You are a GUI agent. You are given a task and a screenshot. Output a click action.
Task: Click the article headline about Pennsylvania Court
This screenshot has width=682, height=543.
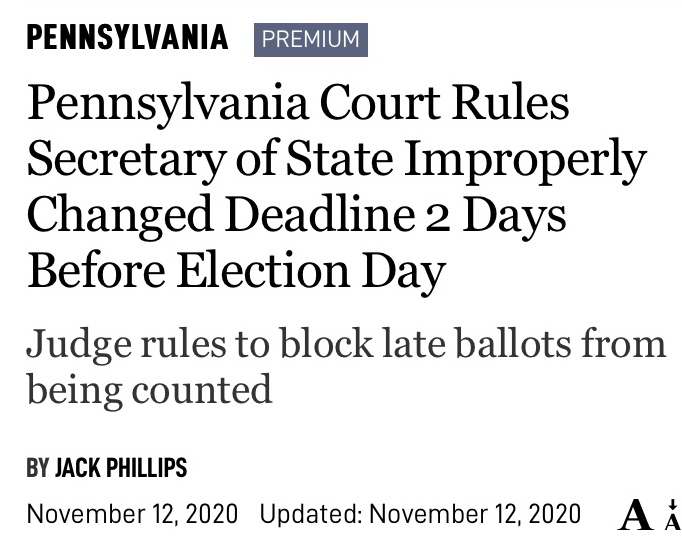tap(335, 187)
